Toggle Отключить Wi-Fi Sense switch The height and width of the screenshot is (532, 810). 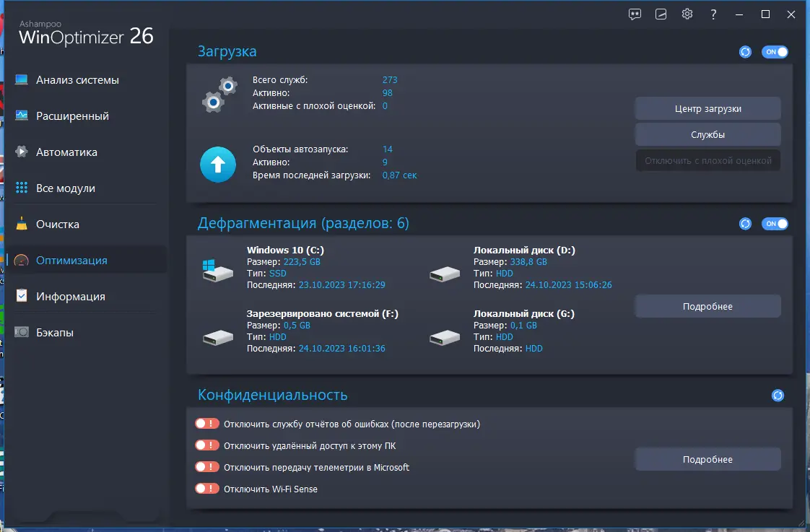point(207,489)
